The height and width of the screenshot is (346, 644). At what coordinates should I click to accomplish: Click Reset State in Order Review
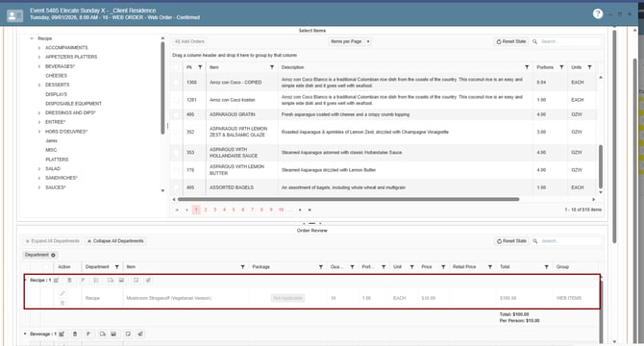click(x=511, y=241)
